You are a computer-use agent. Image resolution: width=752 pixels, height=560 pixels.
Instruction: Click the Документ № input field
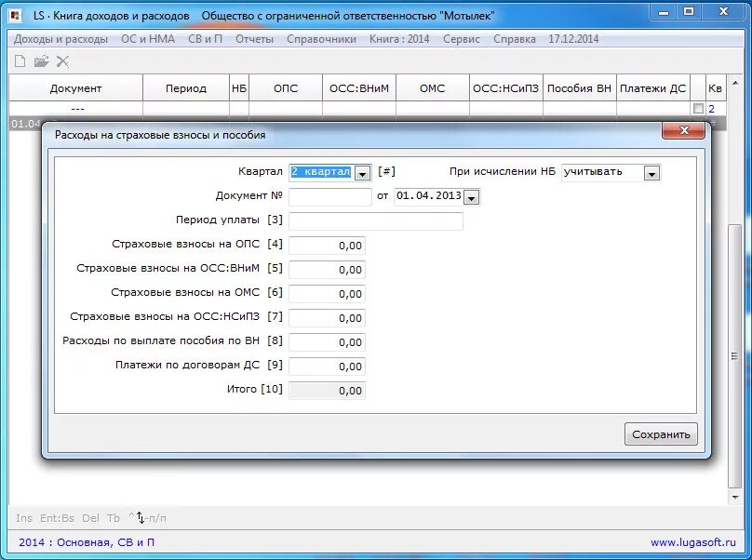coord(330,196)
